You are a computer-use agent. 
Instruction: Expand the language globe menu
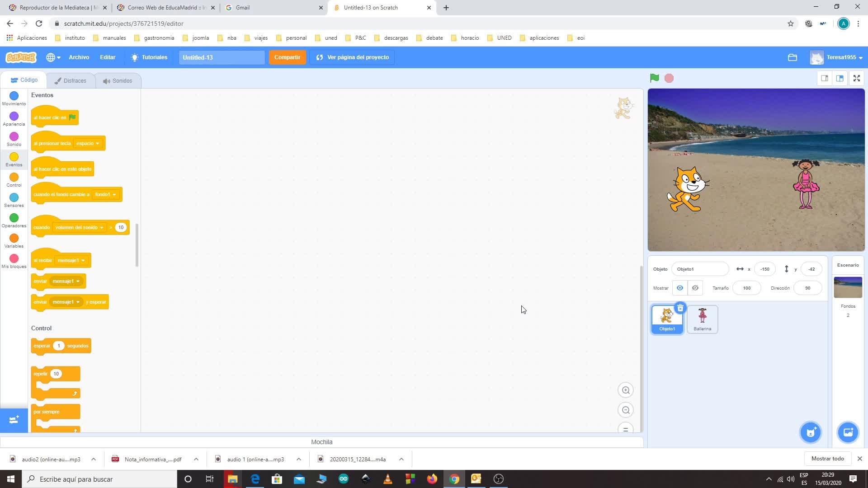coord(53,57)
